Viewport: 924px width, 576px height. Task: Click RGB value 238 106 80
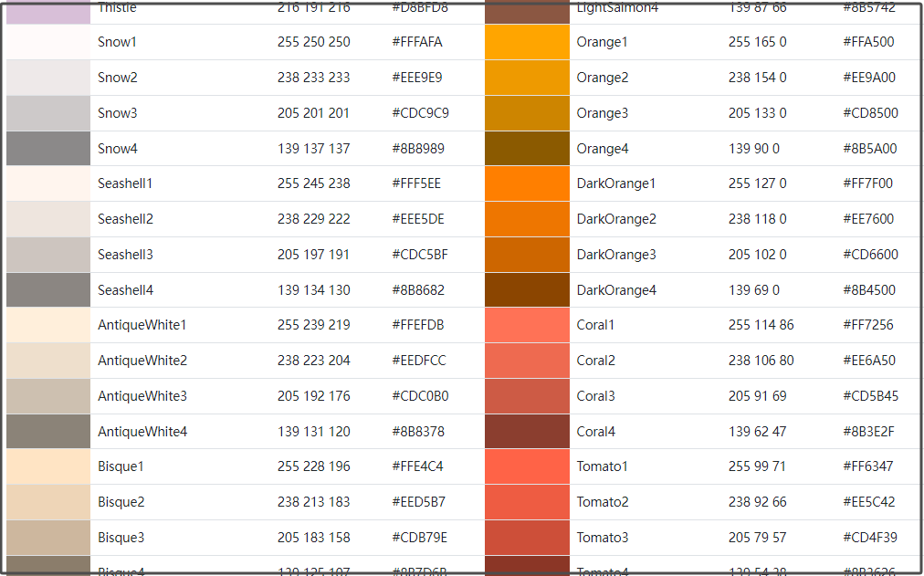point(761,361)
